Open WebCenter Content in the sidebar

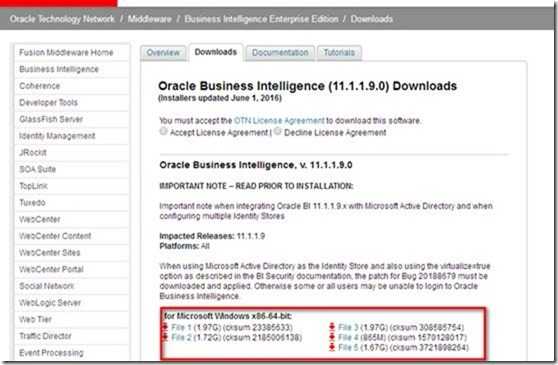pos(55,236)
